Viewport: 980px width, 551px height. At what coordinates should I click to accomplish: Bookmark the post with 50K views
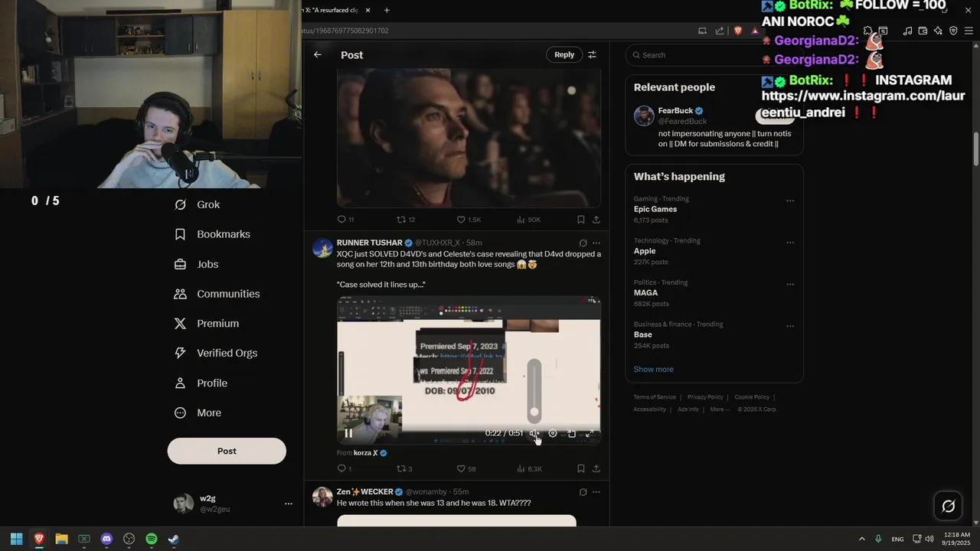(581, 220)
